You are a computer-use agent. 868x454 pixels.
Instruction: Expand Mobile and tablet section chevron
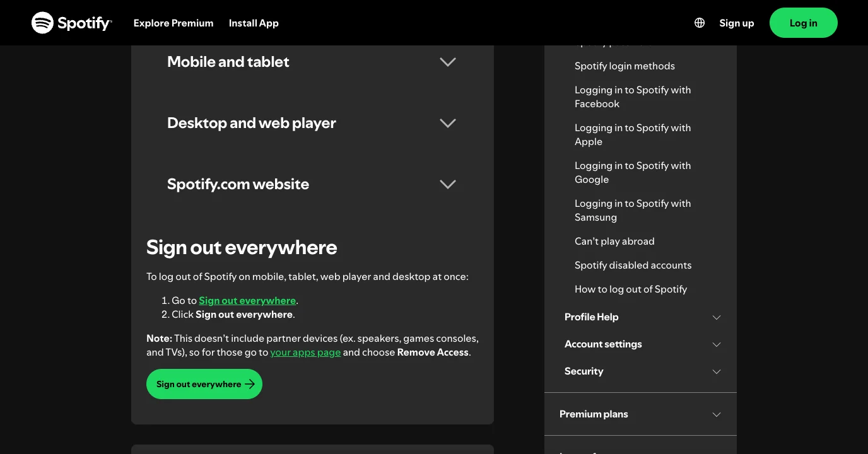(x=448, y=62)
